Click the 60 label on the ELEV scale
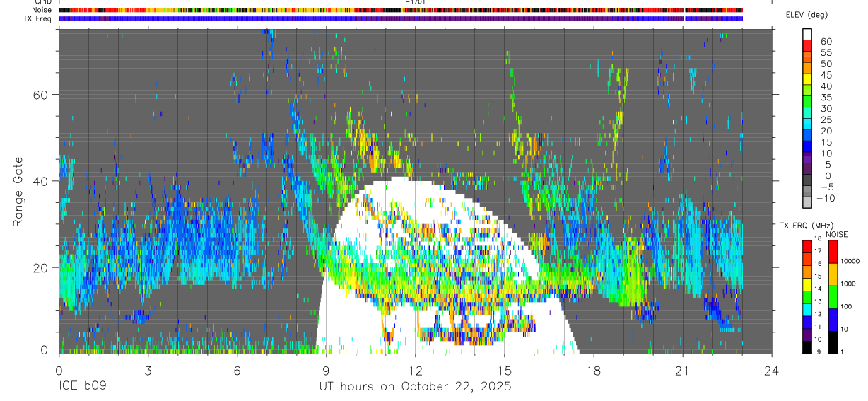Screen dimensions: 868x401 [x=825, y=41]
